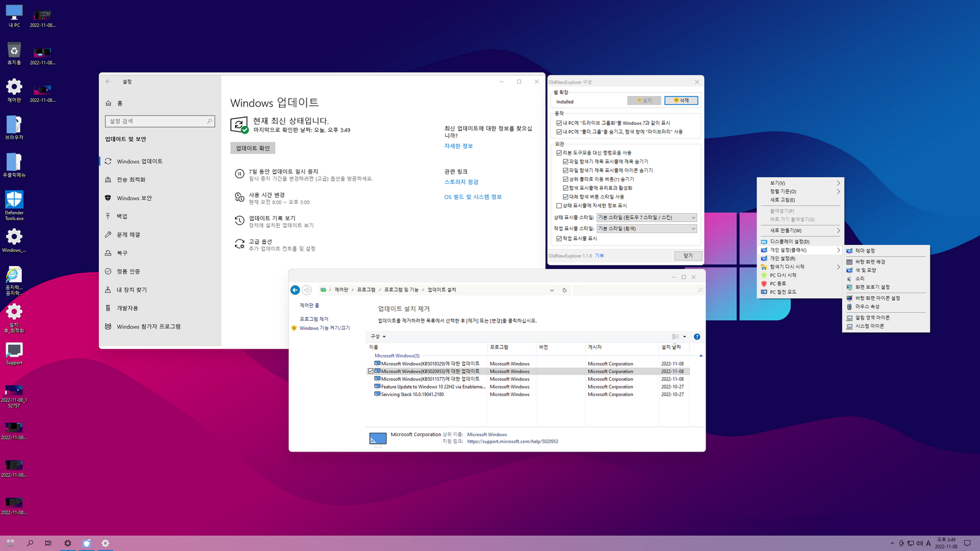980x551 pixels.
Task: Expand the 구성 dropdown in update list toolbar
Action: [378, 337]
